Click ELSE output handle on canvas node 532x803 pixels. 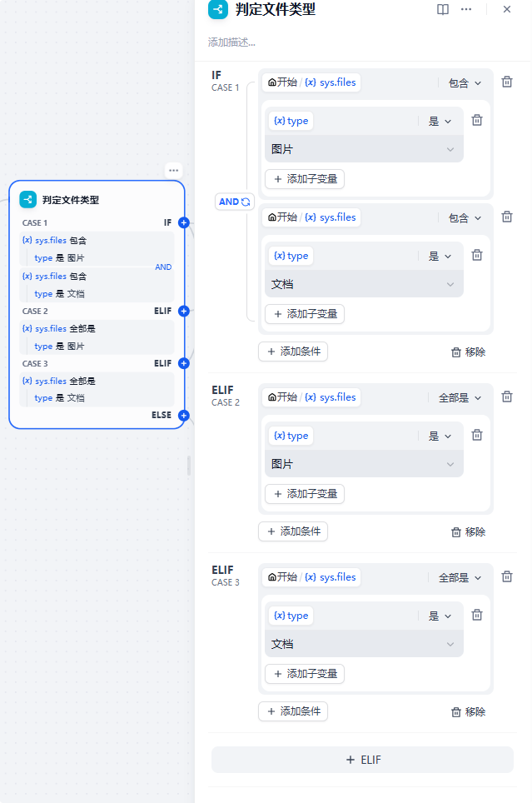(184, 416)
